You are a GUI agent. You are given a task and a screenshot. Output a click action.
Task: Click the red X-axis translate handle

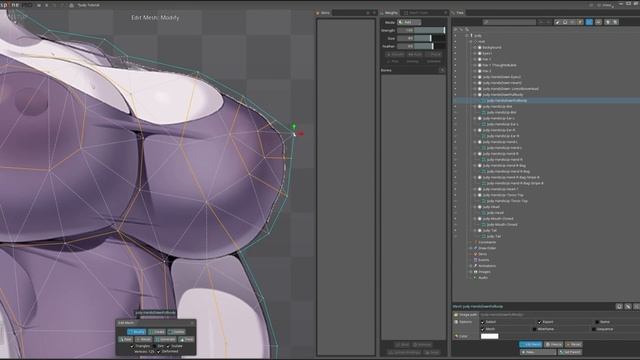(301, 134)
